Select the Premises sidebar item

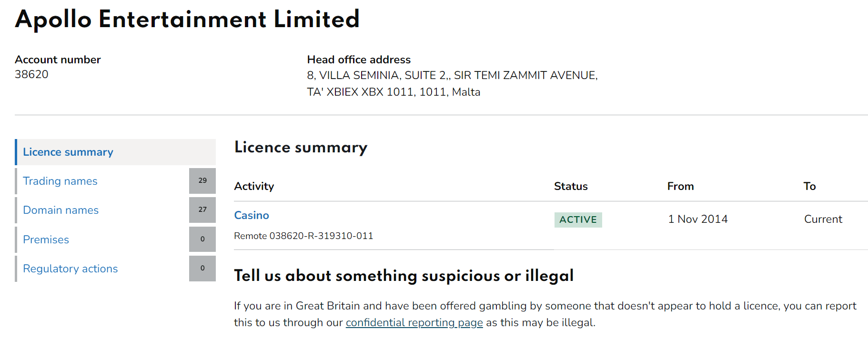tap(46, 239)
